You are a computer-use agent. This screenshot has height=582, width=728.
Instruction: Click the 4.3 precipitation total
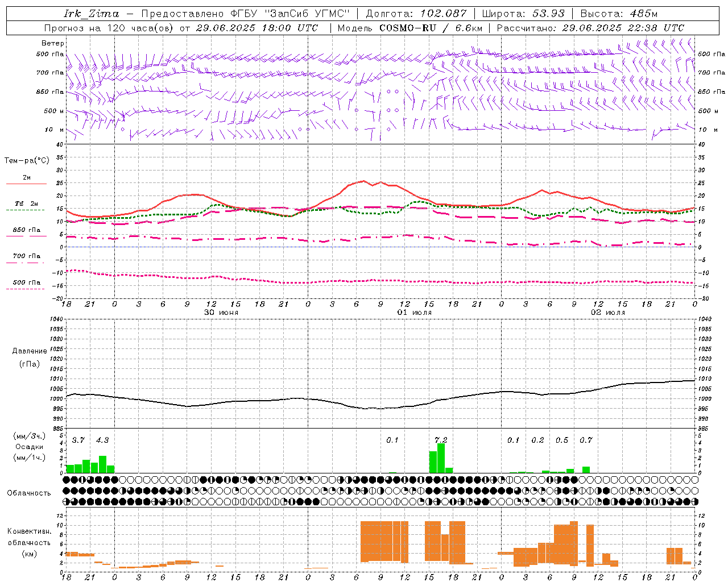coord(102,440)
